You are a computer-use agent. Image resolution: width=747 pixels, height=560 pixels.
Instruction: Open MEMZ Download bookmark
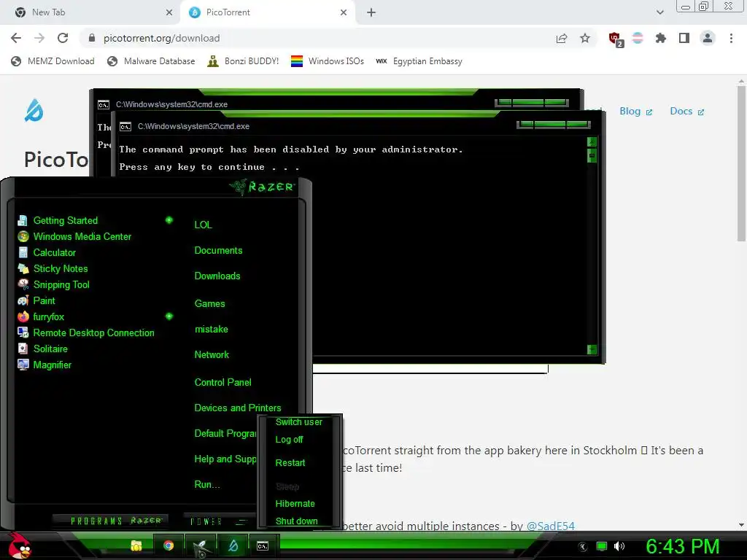(x=53, y=61)
